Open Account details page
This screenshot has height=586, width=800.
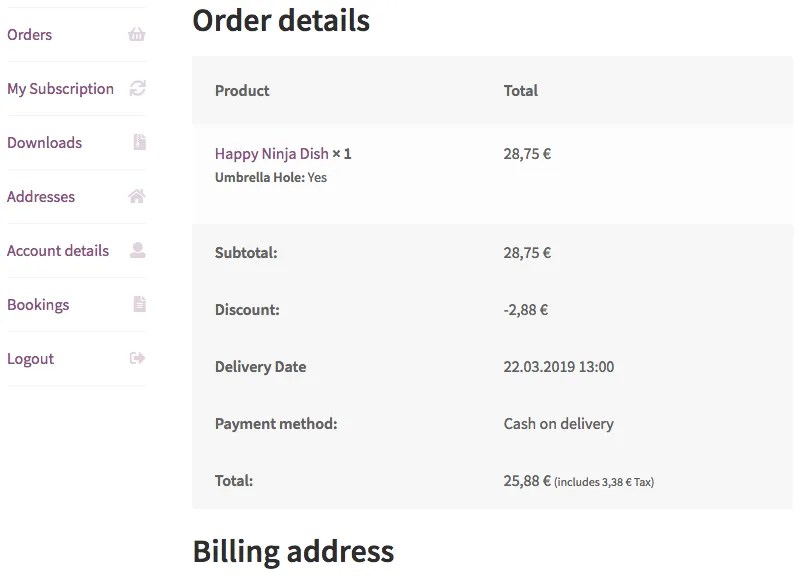(x=58, y=251)
